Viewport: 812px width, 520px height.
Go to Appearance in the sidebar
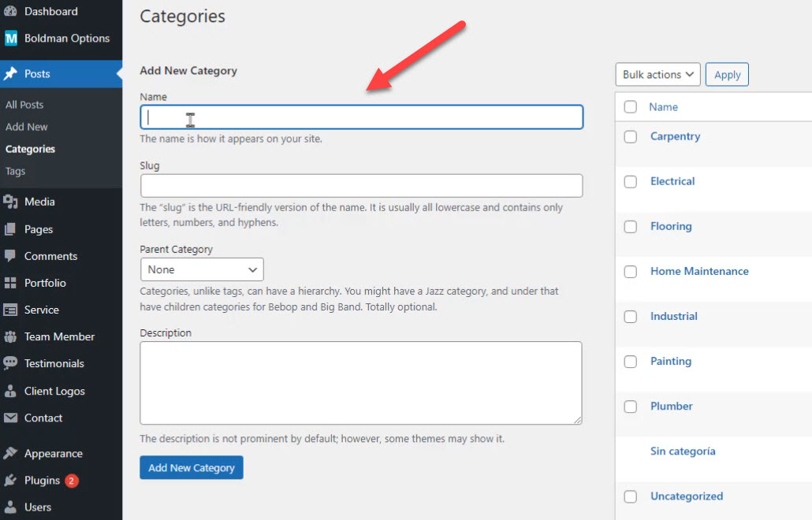54,453
